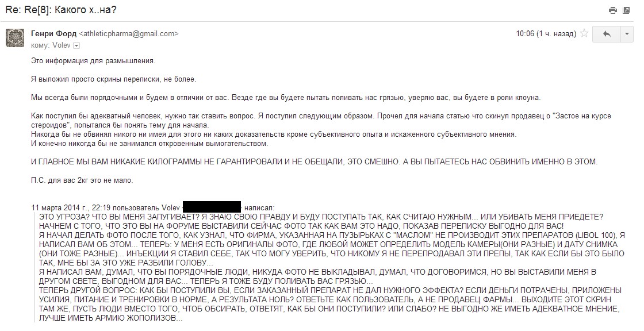Star this email from Генри Форд
The height and width of the screenshot is (331, 644).
[584, 34]
